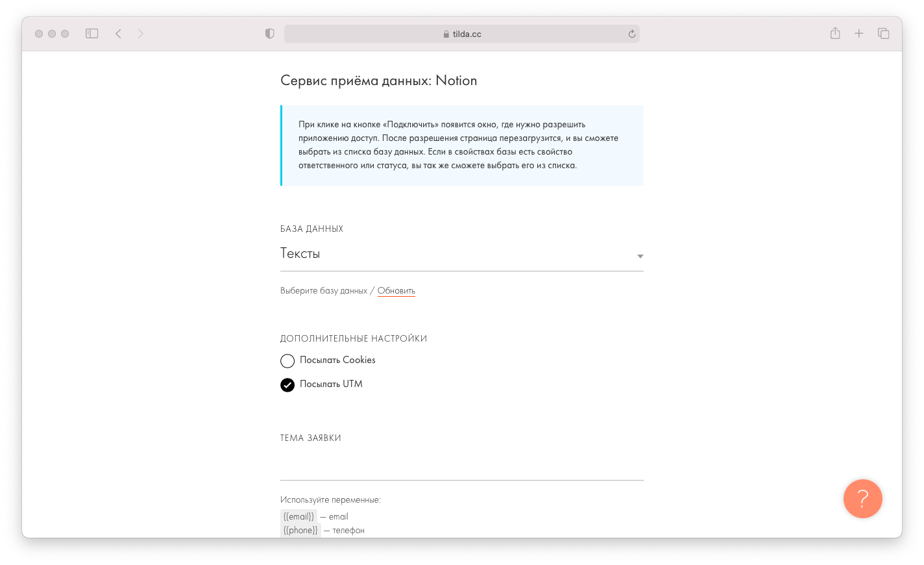Click the lock icon in the address bar

446,34
